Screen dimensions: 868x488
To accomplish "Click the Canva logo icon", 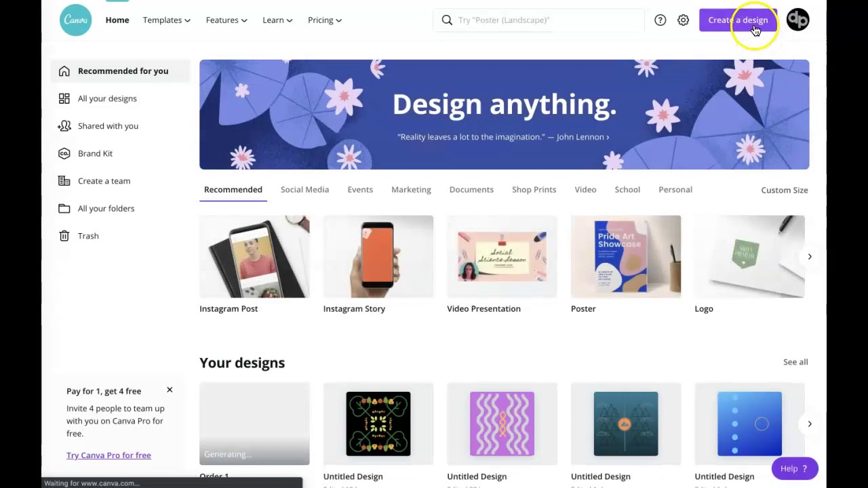I will click(75, 20).
